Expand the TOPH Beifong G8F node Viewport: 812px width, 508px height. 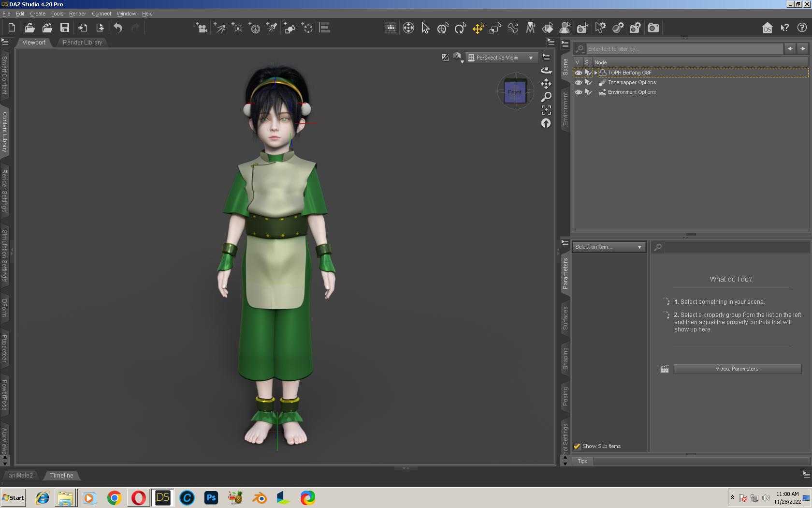pyautogui.click(x=595, y=73)
